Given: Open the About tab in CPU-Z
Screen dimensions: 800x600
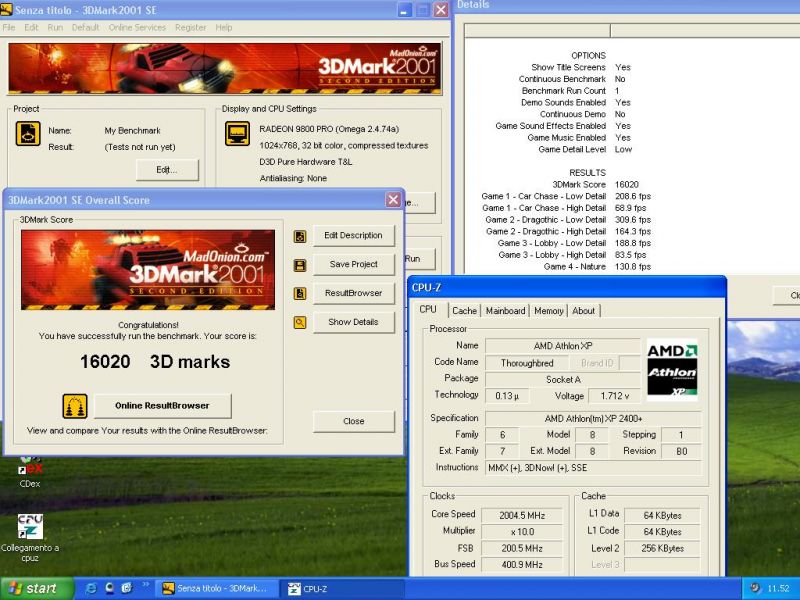Looking at the screenshot, I should (583, 311).
